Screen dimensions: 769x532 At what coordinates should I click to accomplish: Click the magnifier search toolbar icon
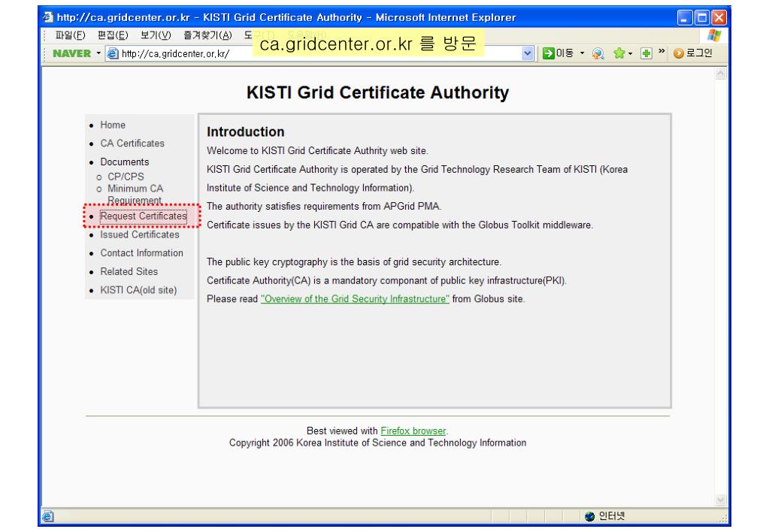point(598,53)
